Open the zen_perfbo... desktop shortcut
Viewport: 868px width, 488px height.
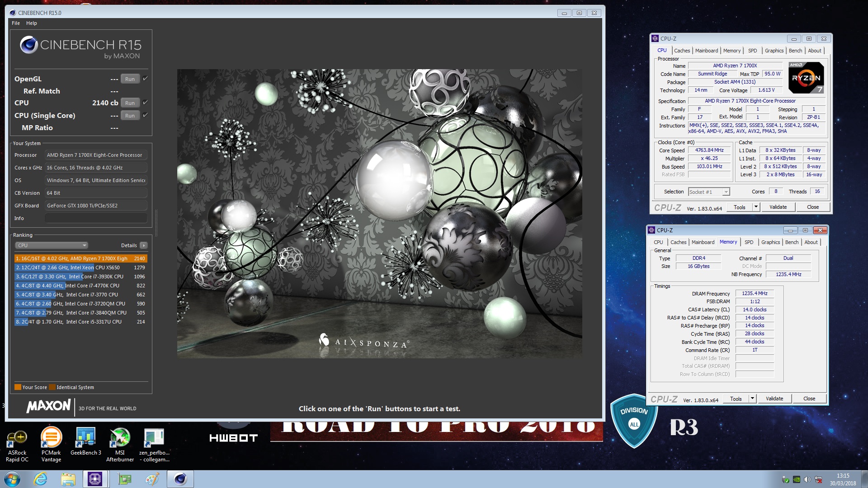pos(154,445)
